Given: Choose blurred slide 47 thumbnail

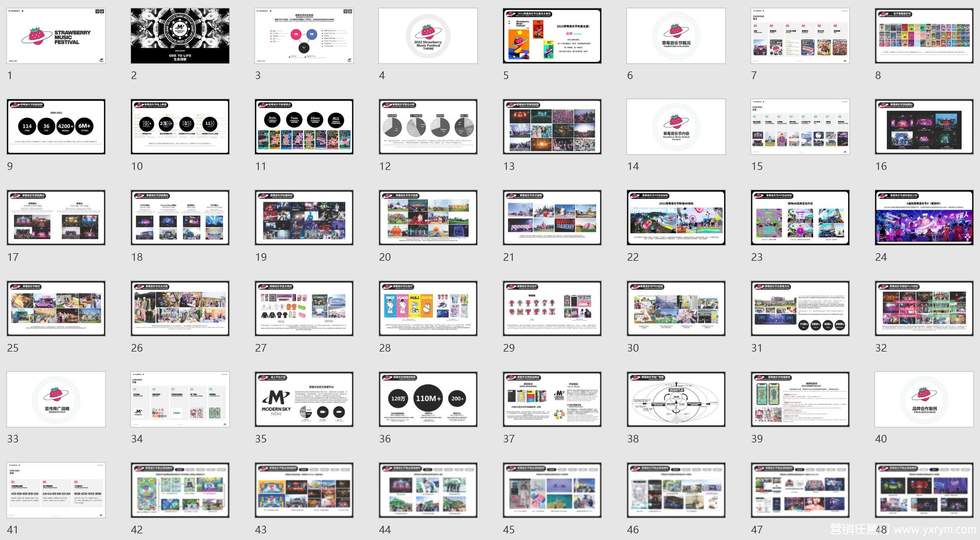Looking at the screenshot, I should 800,490.
